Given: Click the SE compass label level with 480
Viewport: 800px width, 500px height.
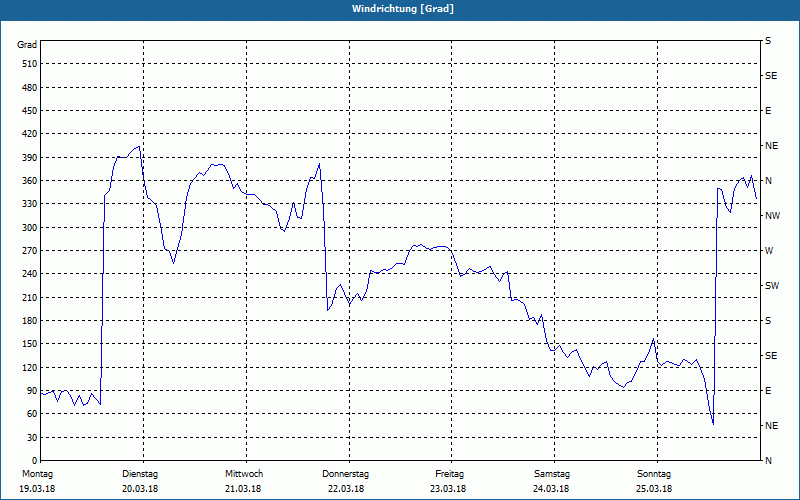Looking at the screenshot, I should (771, 76).
